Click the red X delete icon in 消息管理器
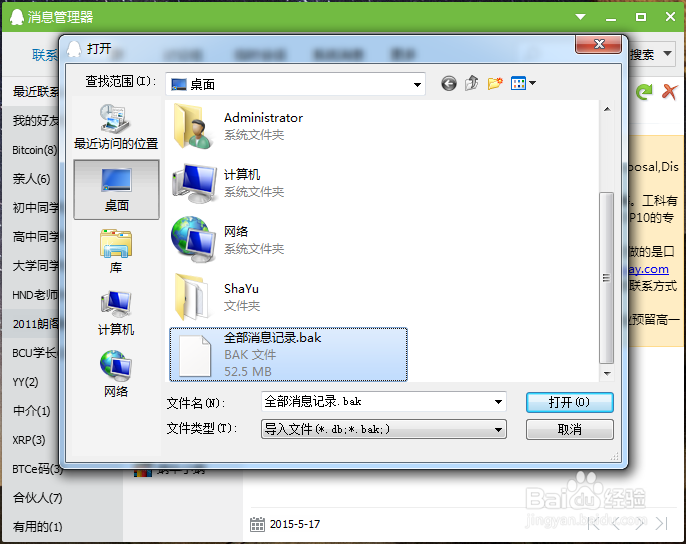The width and height of the screenshot is (686, 544). coord(669,91)
